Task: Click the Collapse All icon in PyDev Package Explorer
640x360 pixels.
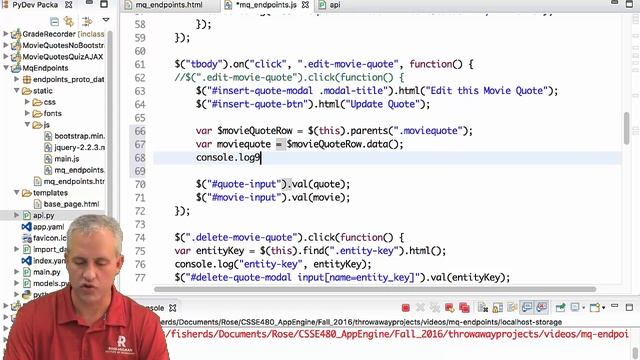Action: coord(54,21)
